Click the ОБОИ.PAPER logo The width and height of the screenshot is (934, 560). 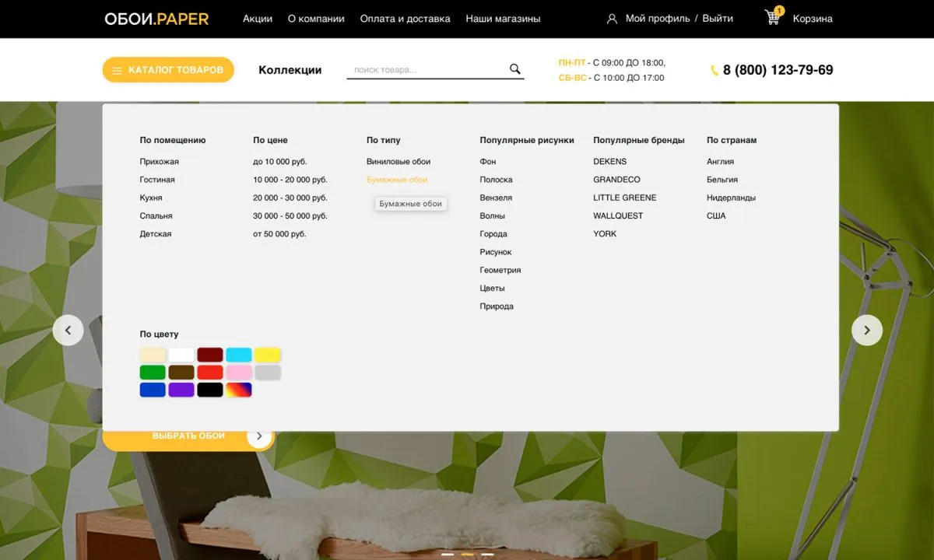click(x=156, y=19)
